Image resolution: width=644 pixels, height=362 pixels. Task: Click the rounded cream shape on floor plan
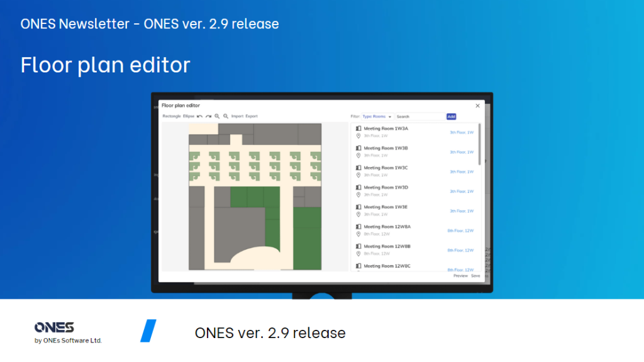pyautogui.click(x=255, y=257)
